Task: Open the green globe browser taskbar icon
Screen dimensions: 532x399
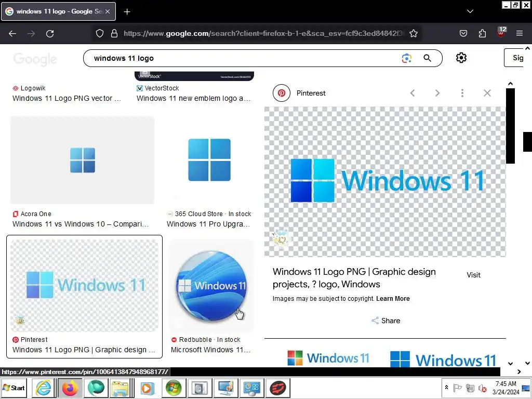Action: [96, 388]
